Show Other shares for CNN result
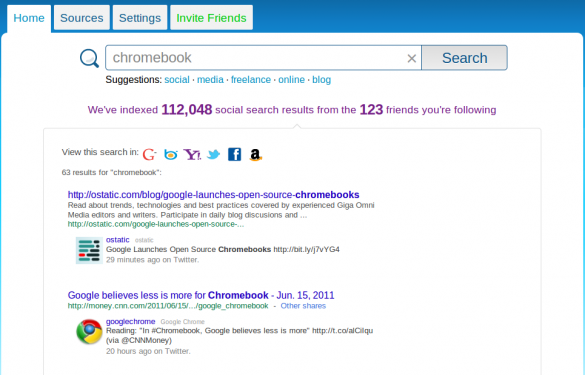Image resolution: width=585 pixels, height=375 pixels. point(303,306)
